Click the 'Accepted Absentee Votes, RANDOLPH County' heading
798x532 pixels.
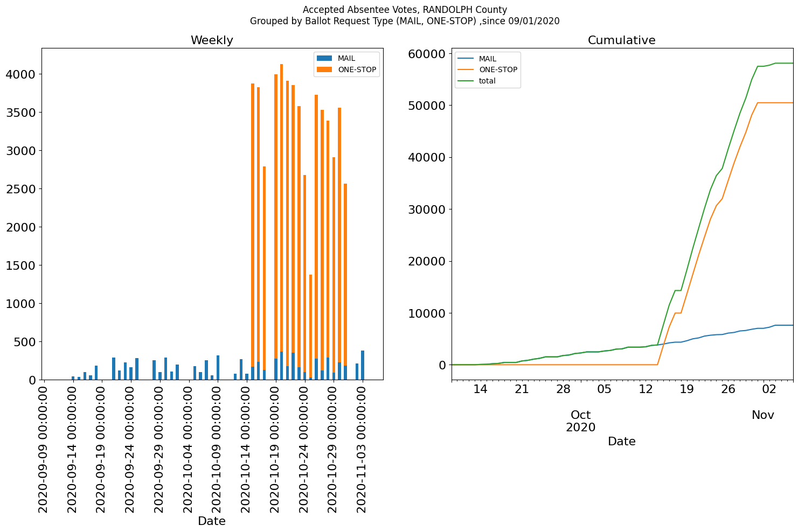pyautogui.click(x=405, y=10)
